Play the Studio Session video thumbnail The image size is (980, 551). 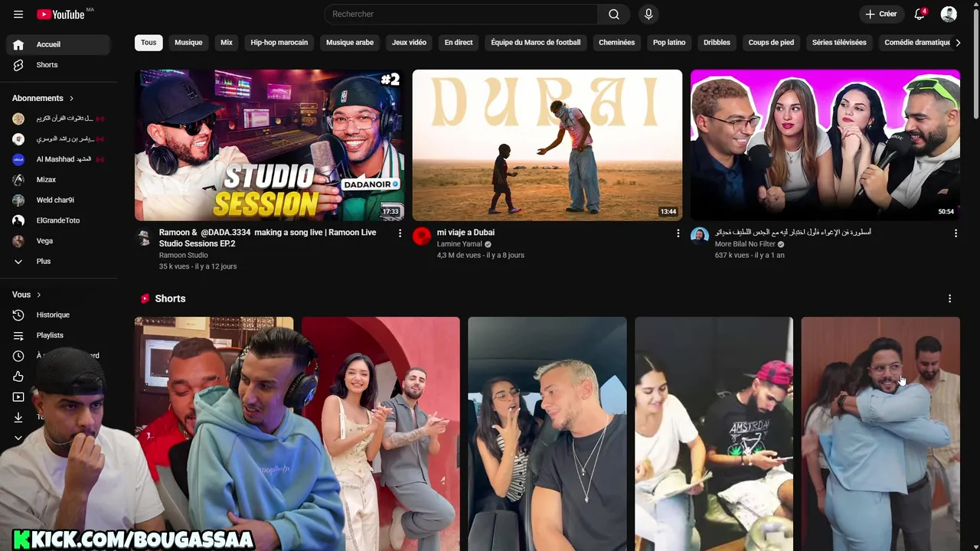pyautogui.click(x=269, y=145)
